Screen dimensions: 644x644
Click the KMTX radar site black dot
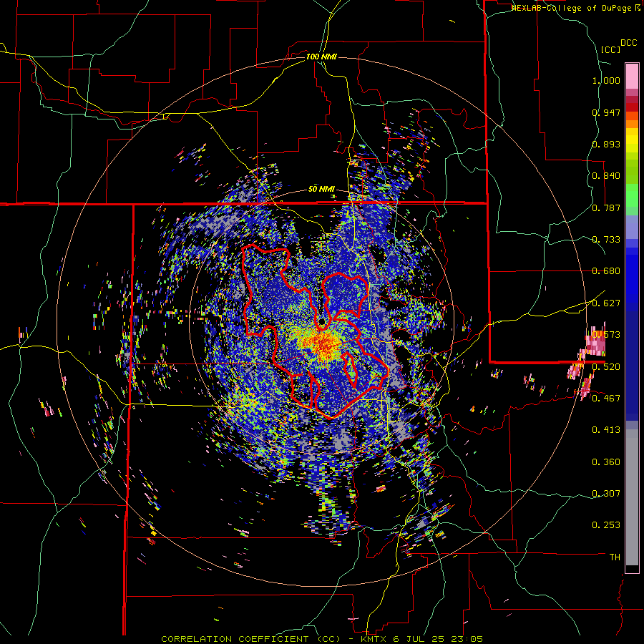pos(321,321)
